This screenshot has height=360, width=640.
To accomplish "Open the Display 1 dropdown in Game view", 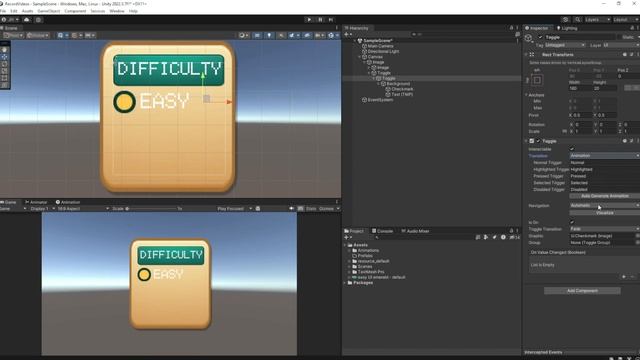I will pyautogui.click(x=42, y=209).
